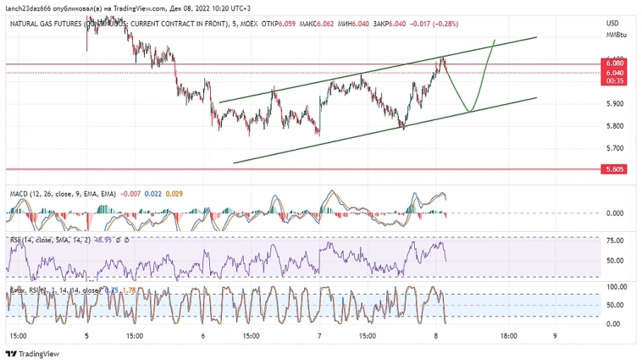Click the close value ЗАКР 6.040
Image resolution: width=642 pixels, height=364 pixels.
pos(390,24)
